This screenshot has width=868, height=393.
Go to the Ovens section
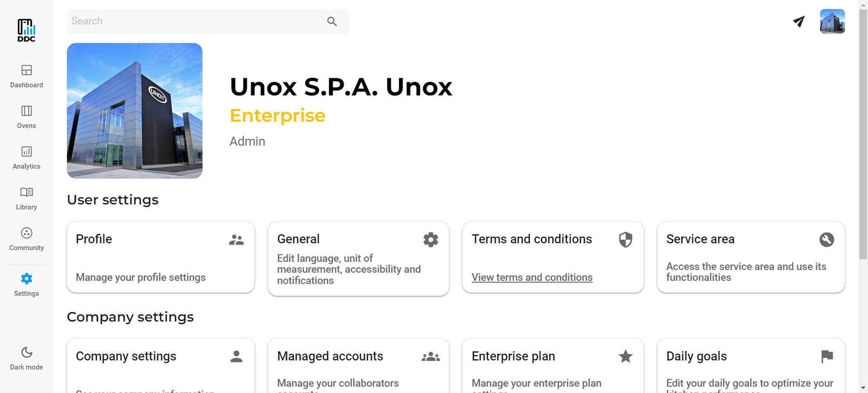click(x=26, y=117)
